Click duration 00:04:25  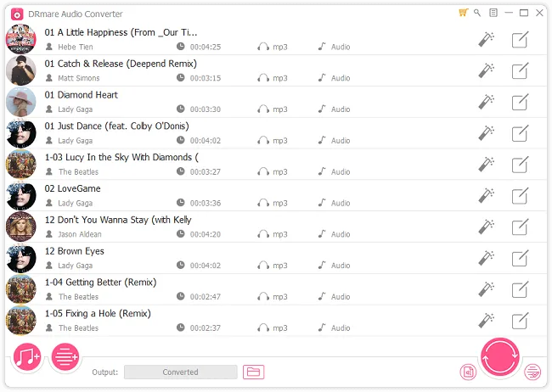click(x=206, y=47)
